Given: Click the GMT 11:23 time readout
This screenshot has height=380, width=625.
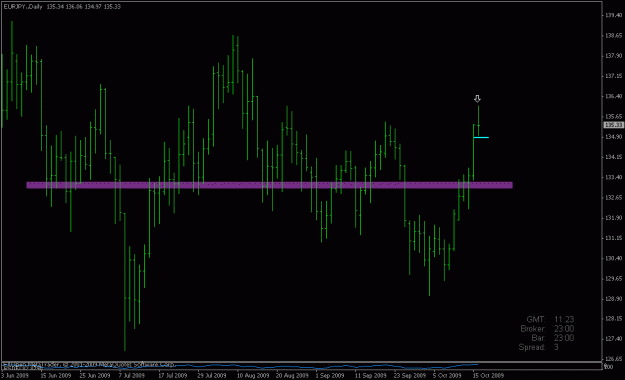Looking at the screenshot, I should 550,319.
